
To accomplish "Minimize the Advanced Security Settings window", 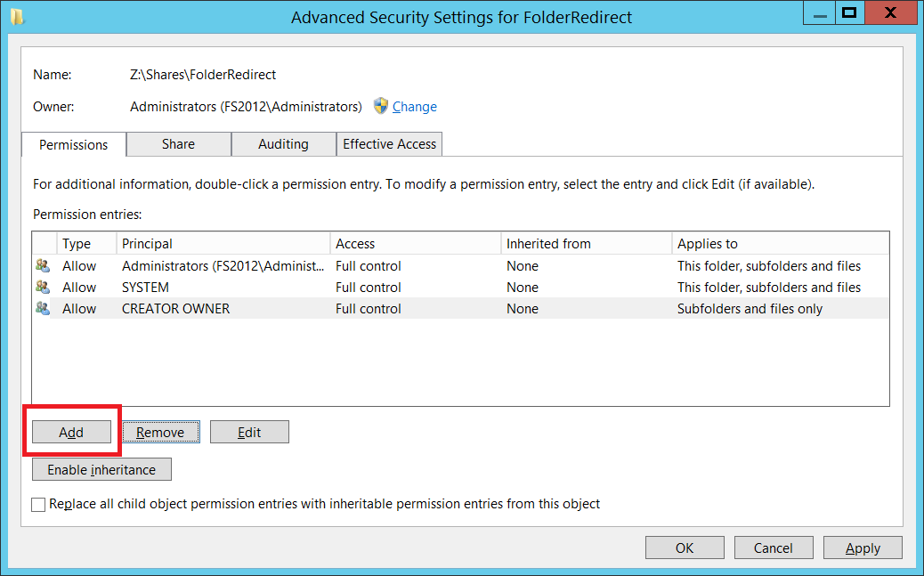I will (820, 13).
